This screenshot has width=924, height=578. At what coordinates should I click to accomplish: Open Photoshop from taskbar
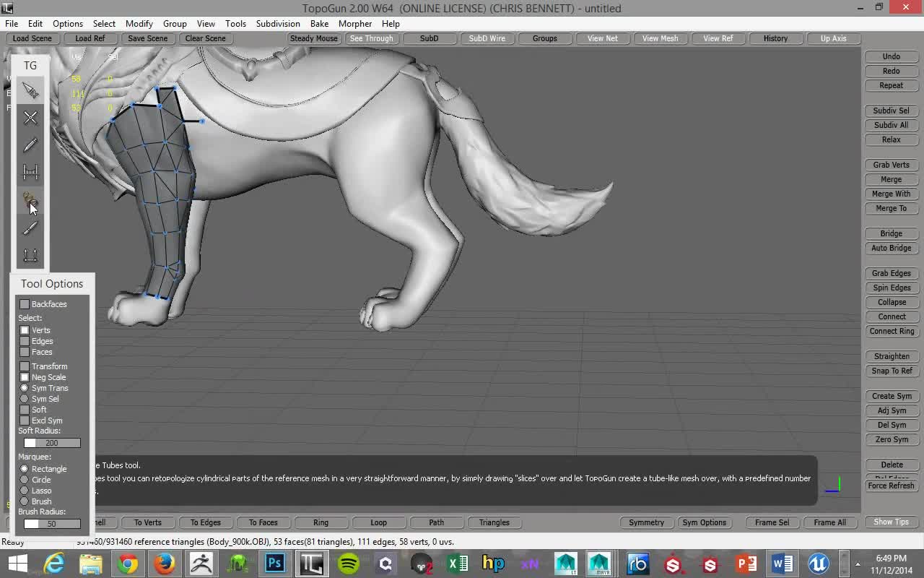pyautogui.click(x=275, y=564)
